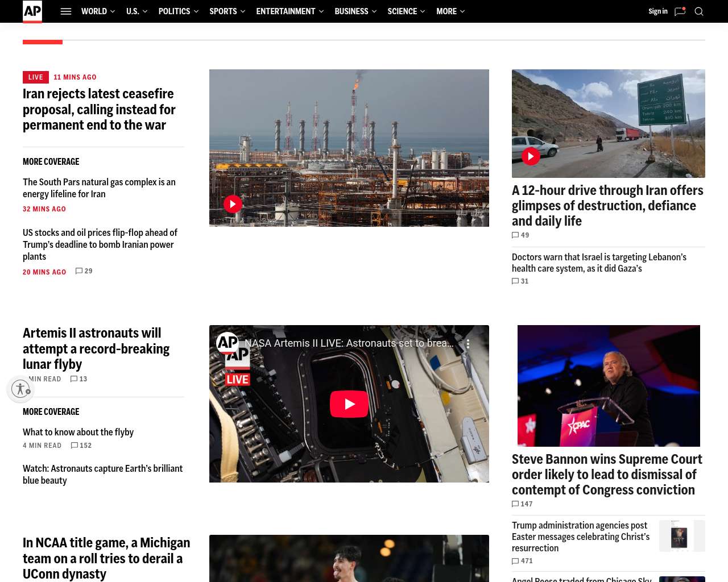
Task: Open South Pars natural gas complex article
Action: click(99, 188)
